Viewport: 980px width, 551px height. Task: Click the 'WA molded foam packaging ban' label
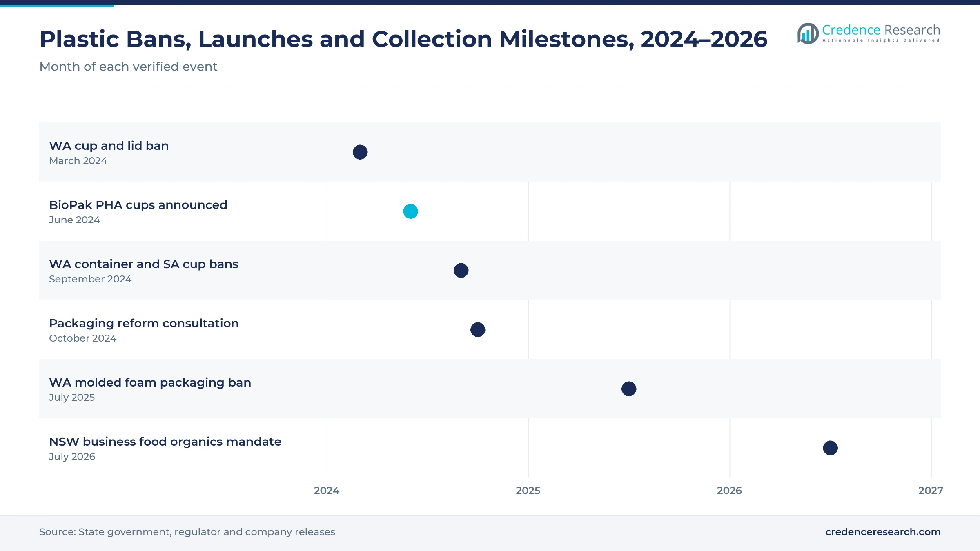point(150,382)
